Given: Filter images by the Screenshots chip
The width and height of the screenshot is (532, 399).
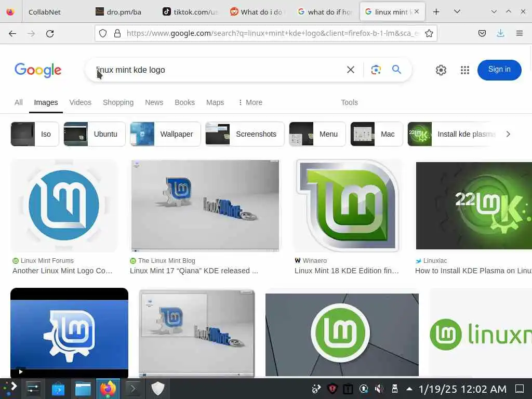Looking at the screenshot, I should point(245,134).
